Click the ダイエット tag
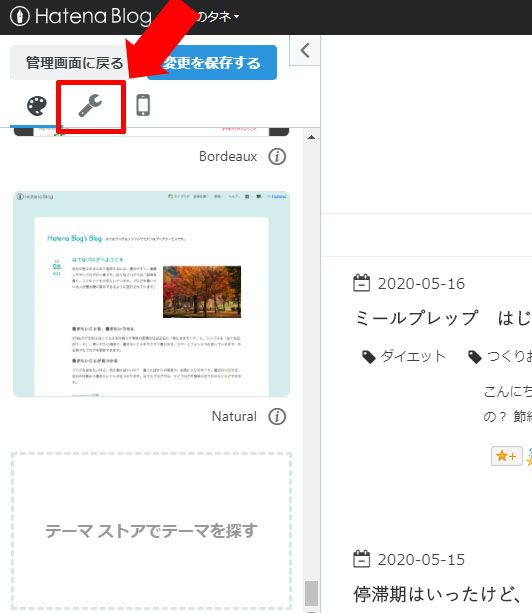The width and height of the screenshot is (532, 613). (413, 356)
